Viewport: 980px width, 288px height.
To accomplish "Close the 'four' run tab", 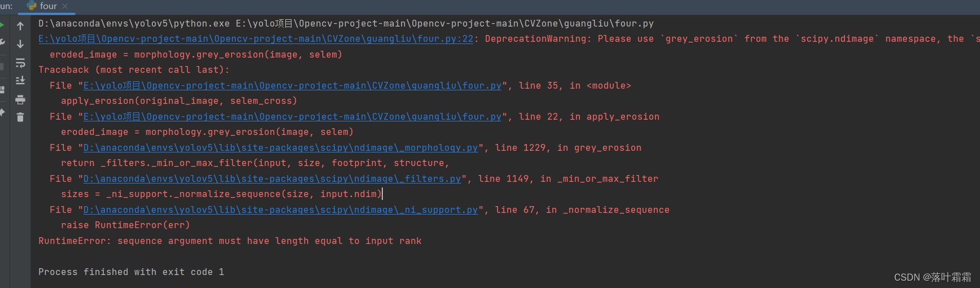I will coord(65,6).
